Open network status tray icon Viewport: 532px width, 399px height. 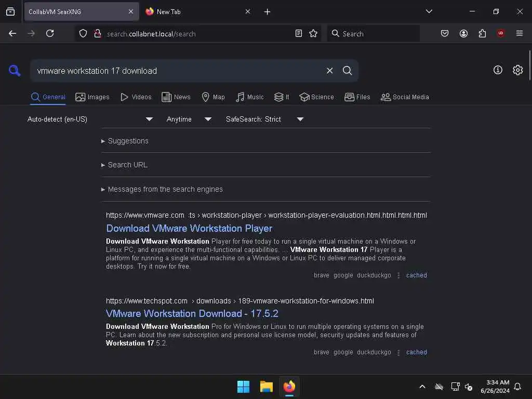455,387
